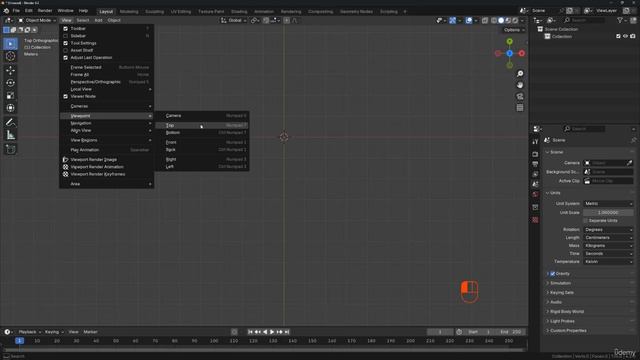Toggle the camera view icon in viewport
The image size is (640, 360).
pos(520,96)
